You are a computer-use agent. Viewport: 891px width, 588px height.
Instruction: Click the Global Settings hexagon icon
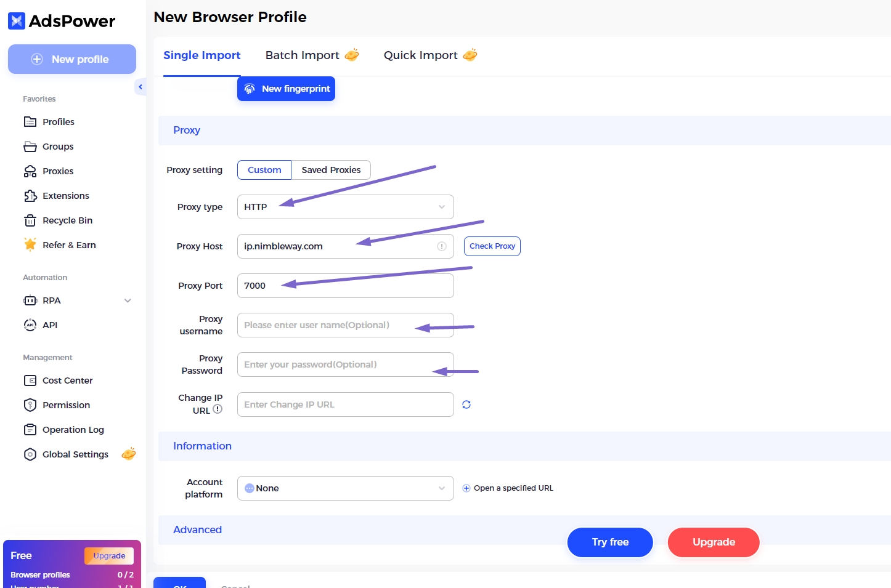pos(30,454)
